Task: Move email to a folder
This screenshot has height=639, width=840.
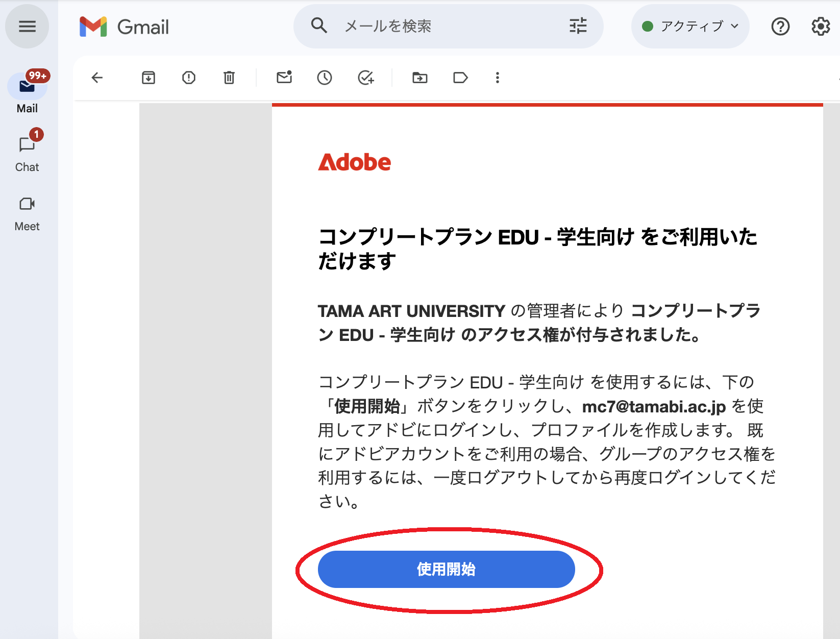Action: 420,78
